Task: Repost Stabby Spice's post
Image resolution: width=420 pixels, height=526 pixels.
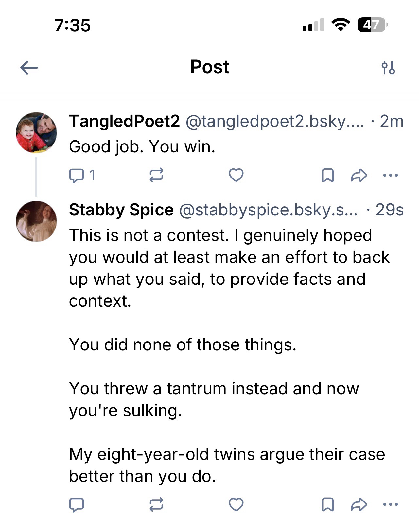Action: (x=156, y=504)
